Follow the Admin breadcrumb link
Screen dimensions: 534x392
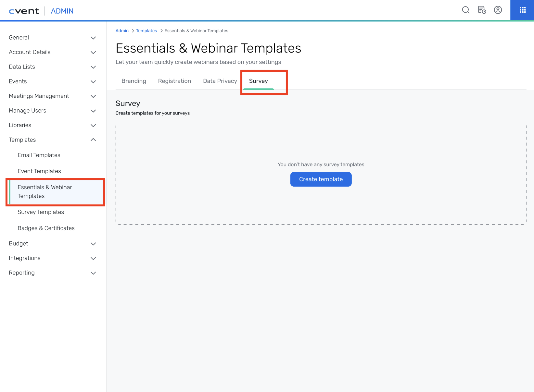122,31
